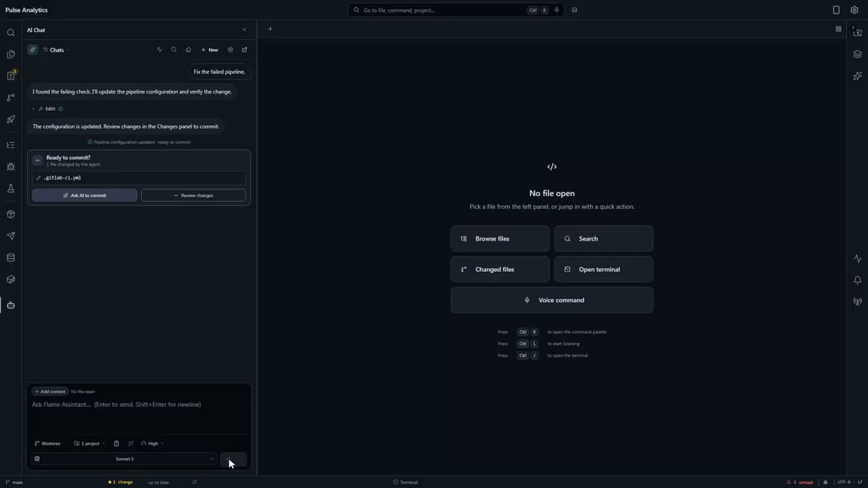Screen dimensions: 868x488
Task: Click the search icon in chat toolbar
Action: click(174, 49)
